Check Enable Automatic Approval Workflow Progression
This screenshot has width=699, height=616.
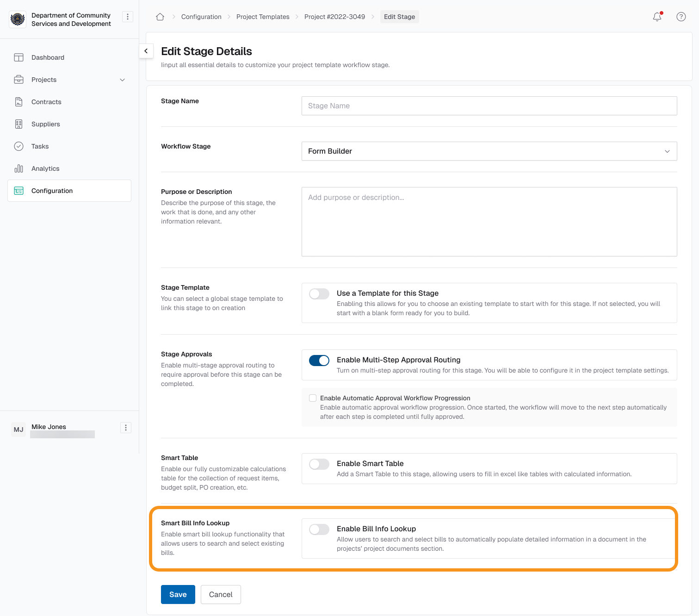313,398
